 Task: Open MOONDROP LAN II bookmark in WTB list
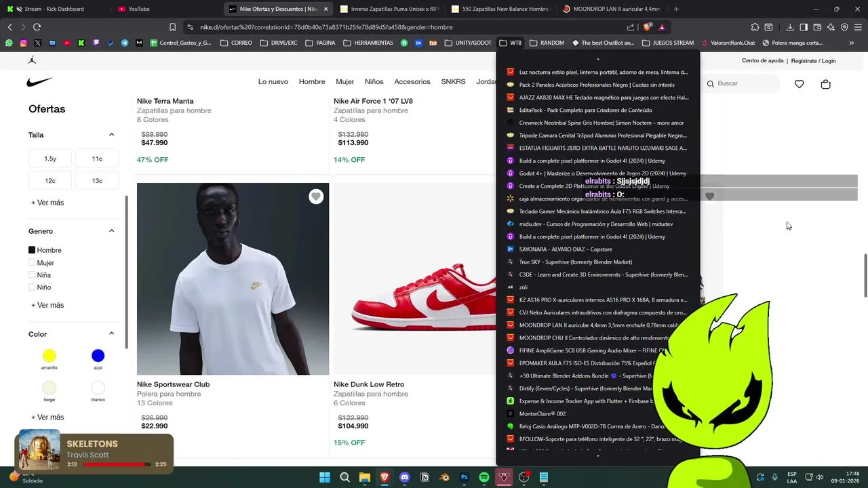(599, 325)
